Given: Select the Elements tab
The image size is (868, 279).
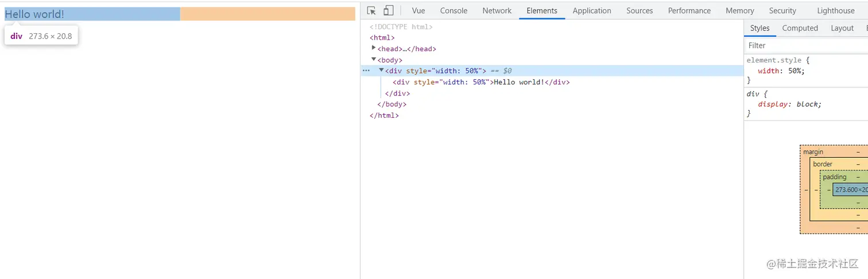Looking at the screenshot, I should click(x=542, y=10).
